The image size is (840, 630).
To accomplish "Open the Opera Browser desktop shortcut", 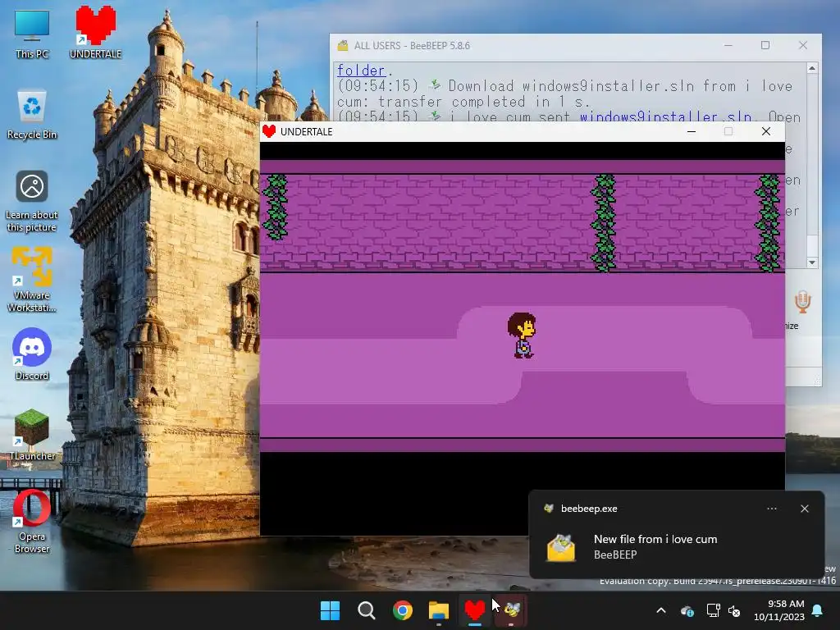I will pos(32,522).
